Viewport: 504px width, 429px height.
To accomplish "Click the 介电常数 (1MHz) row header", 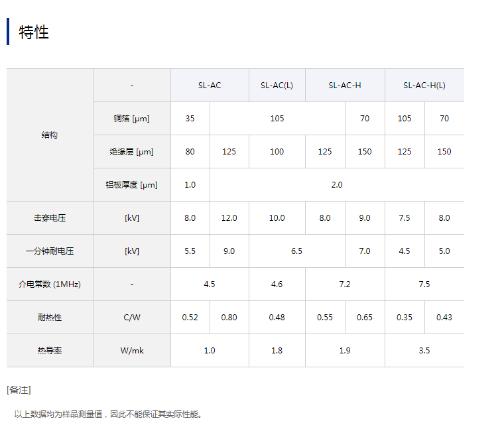I will [x=50, y=284].
